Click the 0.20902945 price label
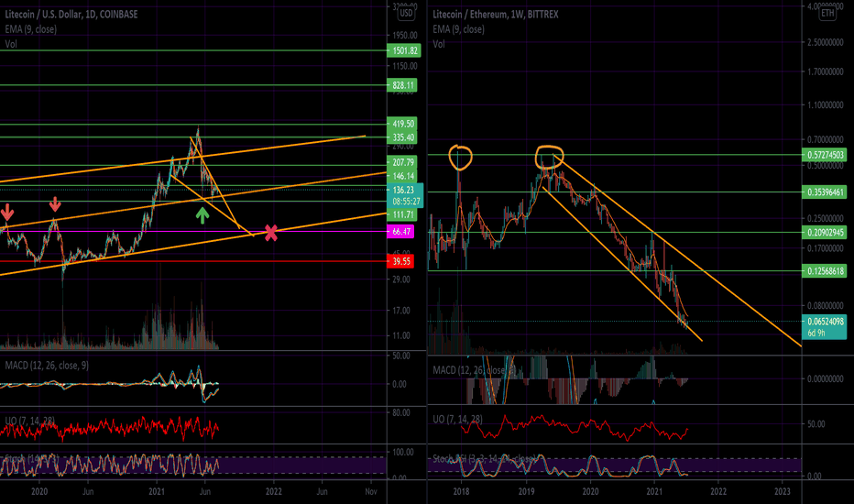Image resolution: width=854 pixels, height=504 pixels. click(x=825, y=233)
